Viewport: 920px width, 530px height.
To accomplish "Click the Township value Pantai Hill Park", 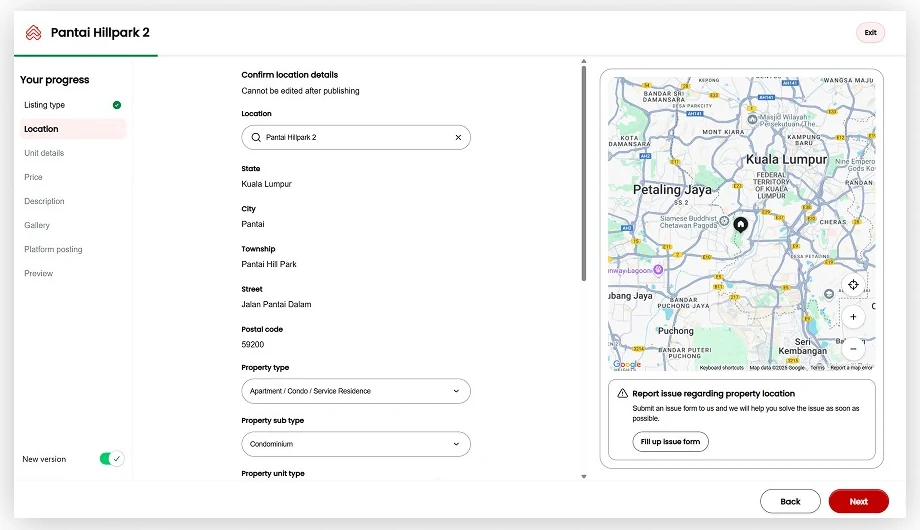I will [x=269, y=264].
